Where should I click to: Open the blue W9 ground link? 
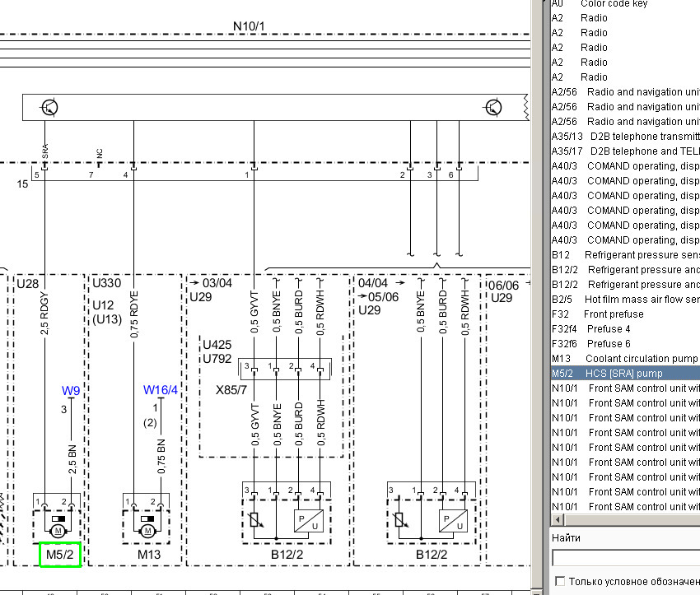pyautogui.click(x=71, y=391)
